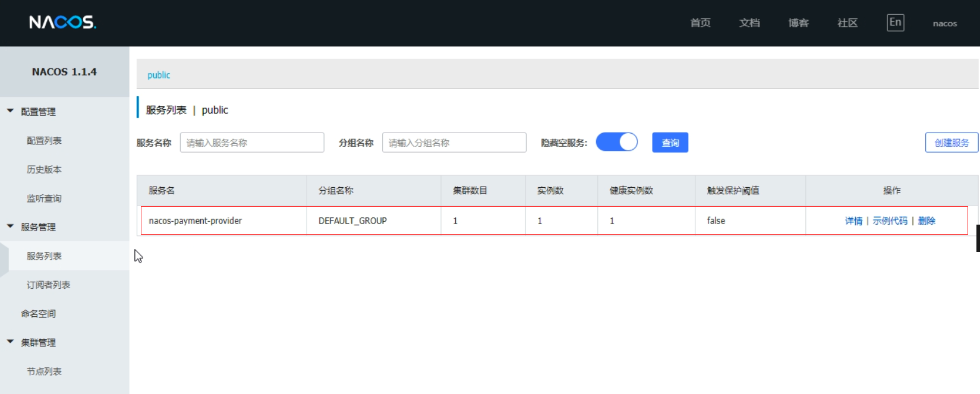Open 历史版本 in the sidebar
The image size is (980, 394).
pos(44,169)
